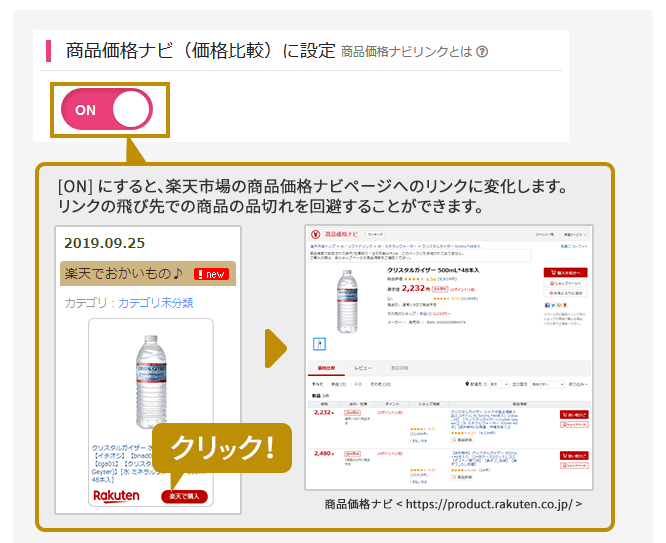Click the red purchase button beside product title
Image resolution: width=666 pixels, height=543 pixels.
click(566, 272)
